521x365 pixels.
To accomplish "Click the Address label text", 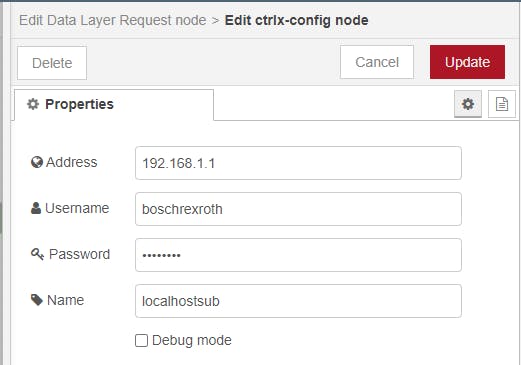I will [x=72, y=162].
